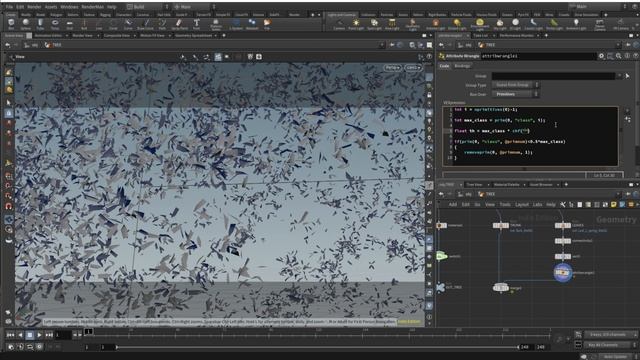Select the Tube shelf tool

click(x=40, y=24)
